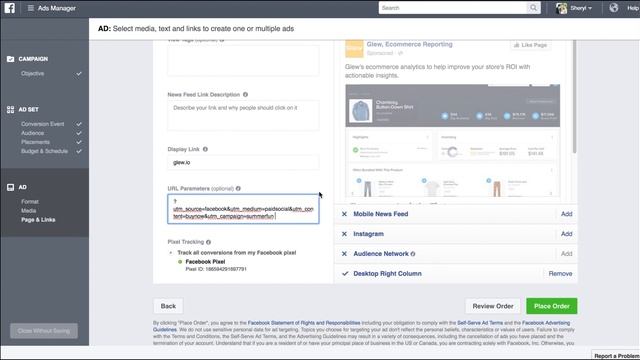Click the X next to Instagram
Viewport: 640px width, 360px height.
point(344,234)
